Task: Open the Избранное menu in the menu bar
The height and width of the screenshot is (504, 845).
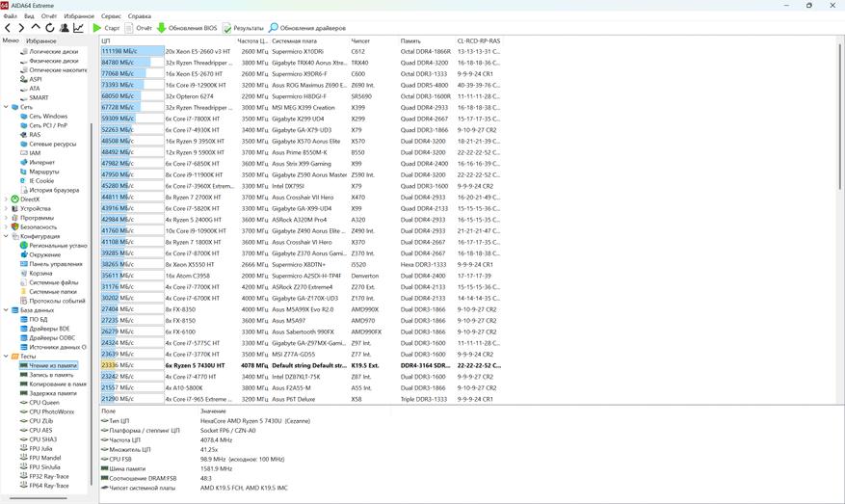Action: [x=79, y=16]
